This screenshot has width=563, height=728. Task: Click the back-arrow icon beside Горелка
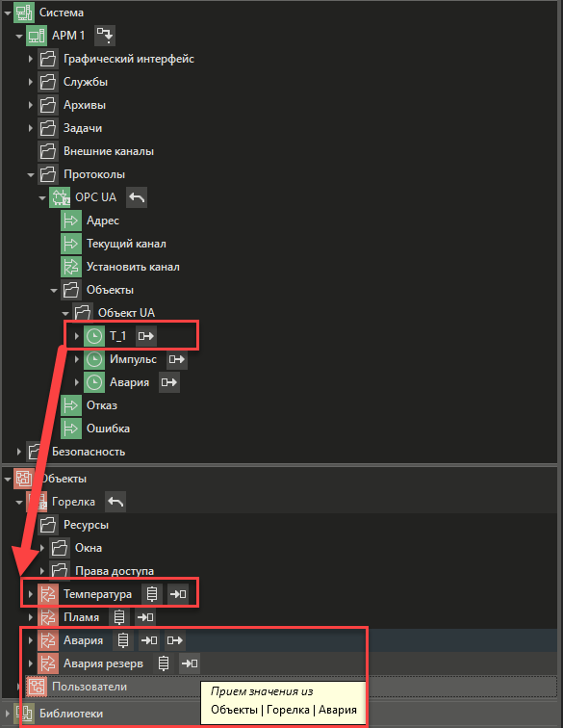[x=115, y=502]
